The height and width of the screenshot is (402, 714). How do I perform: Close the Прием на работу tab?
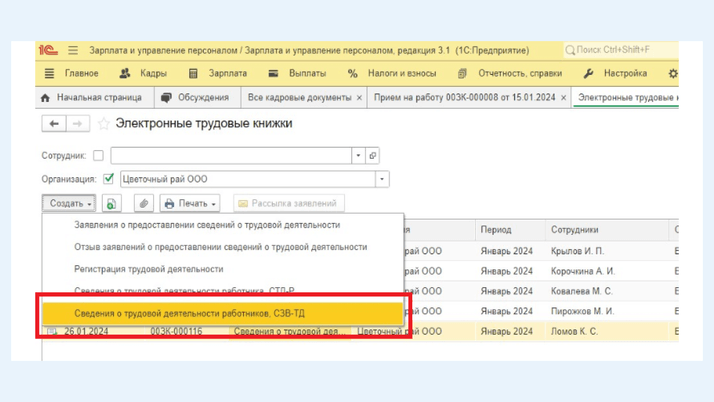pos(563,98)
